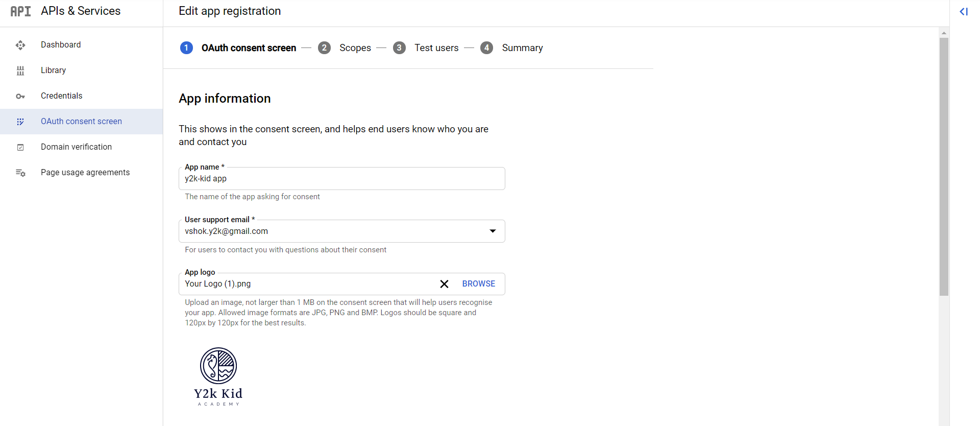Click step 2 circle for Scopes

pyautogui.click(x=324, y=48)
